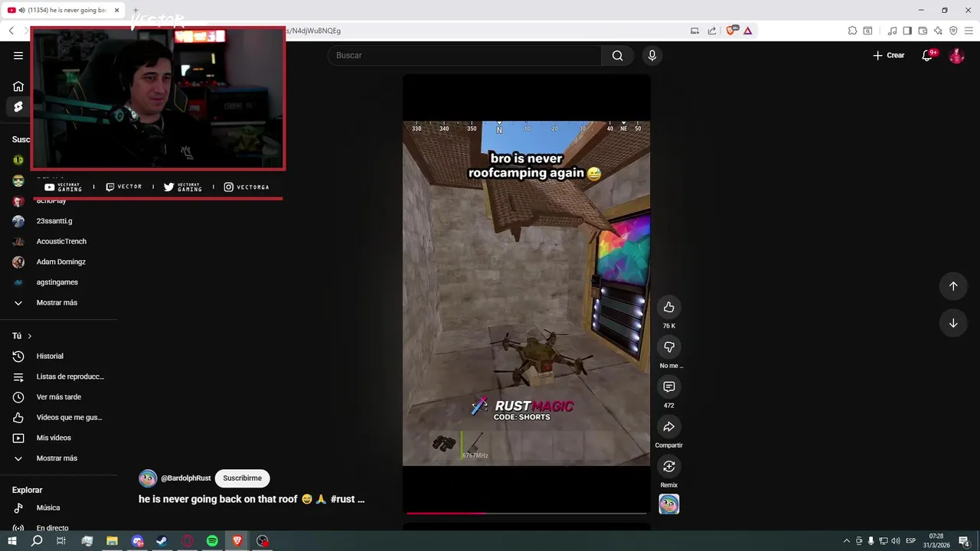Subscribe with the Suscribirme button
Screen dimensions: 980x551
pos(242,478)
